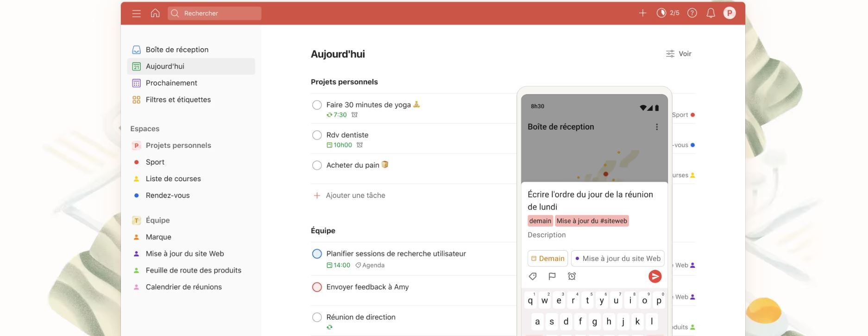Click Mise à jour du site Web chip in phone
The height and width of the screenshot is (336, 868).
click(x=618, y=259)
